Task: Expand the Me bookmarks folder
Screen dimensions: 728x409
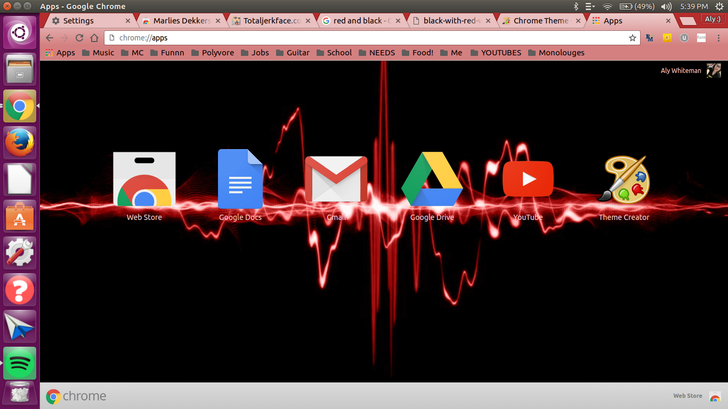Action: tap(451, 53)
